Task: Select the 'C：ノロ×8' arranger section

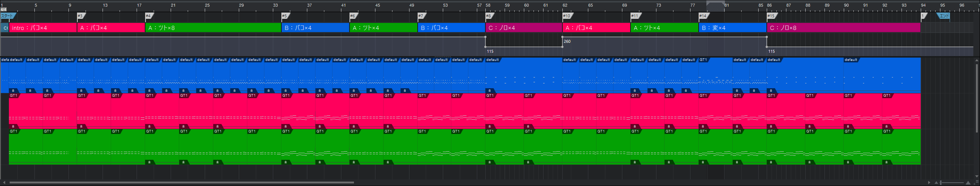Action: pyautogui.click(x=843, y=28)
